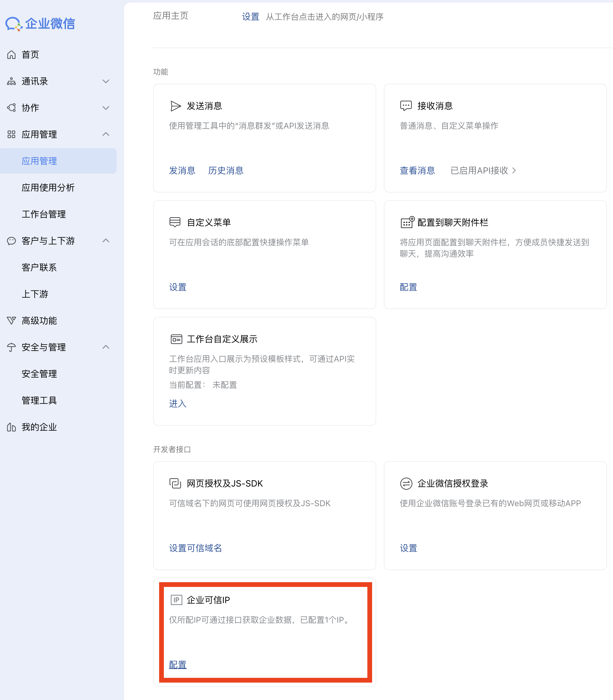Expand the 协作 chevron
Image resolution: width=613 pixels, height=700 pixels.
pos(106,108)
